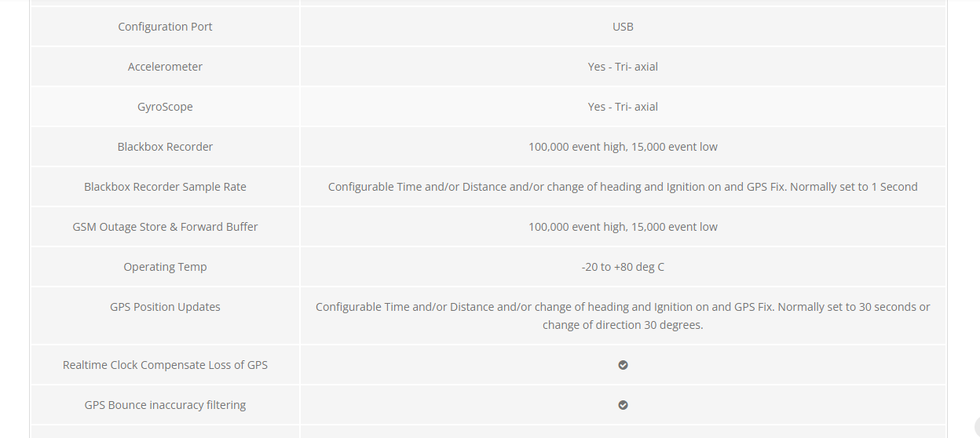Click the USB value text

coord(623,27)
